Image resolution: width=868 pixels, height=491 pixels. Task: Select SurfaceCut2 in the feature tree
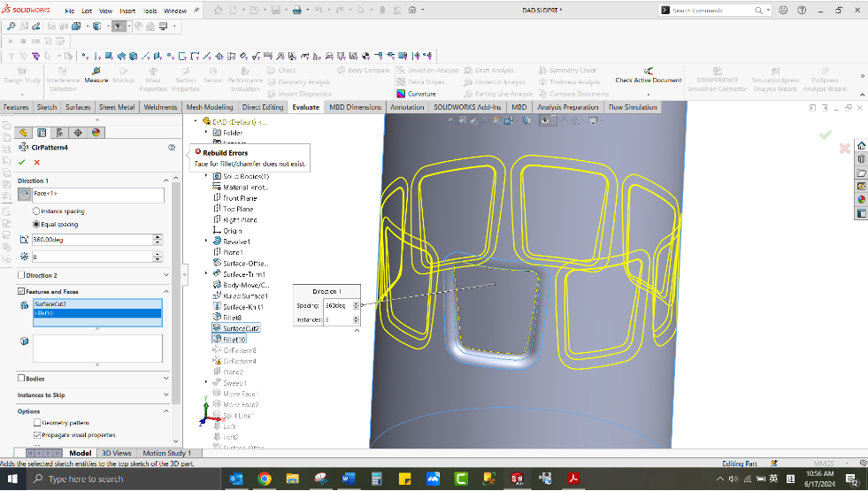tap(236, 328)
